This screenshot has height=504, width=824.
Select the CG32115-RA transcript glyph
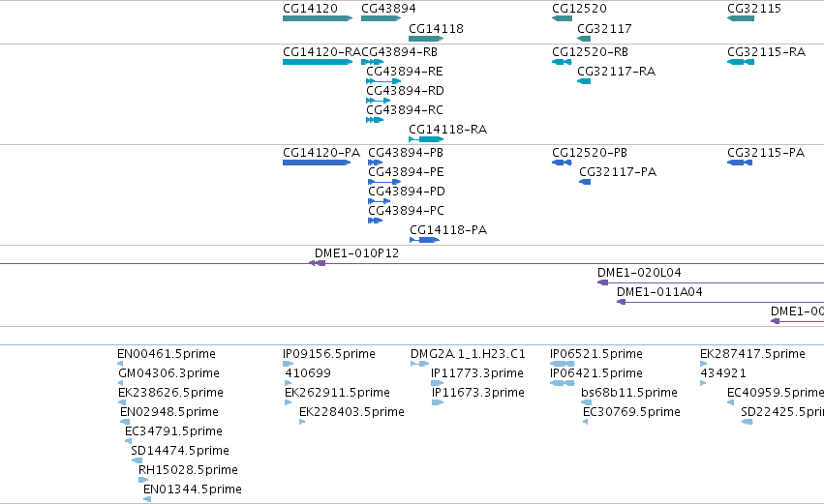[x=741, y=62]
